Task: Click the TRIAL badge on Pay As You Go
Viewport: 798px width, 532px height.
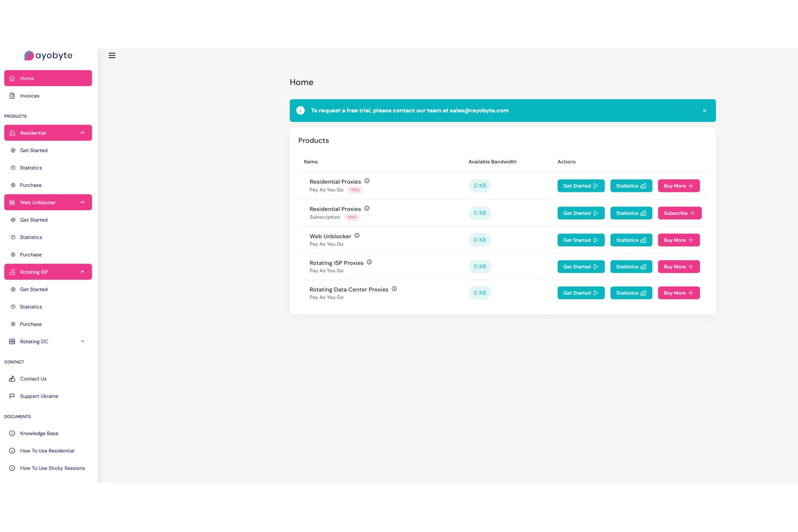Action: point(355,190)
